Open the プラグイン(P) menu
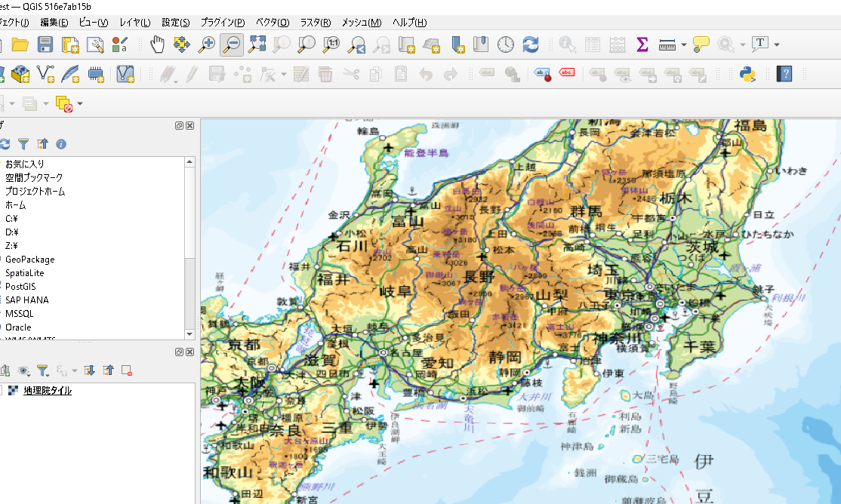Image resolution: width=841 pixels, height=504 pixels. point(222,23)
